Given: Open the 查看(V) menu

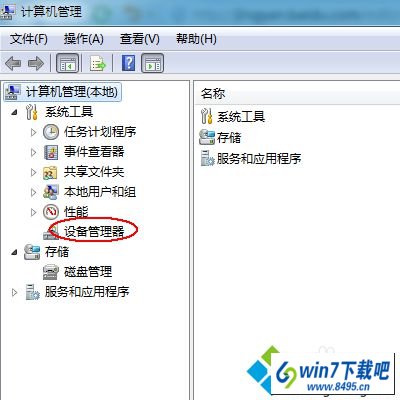Looking at the screenshot, I should coord(140,39).
